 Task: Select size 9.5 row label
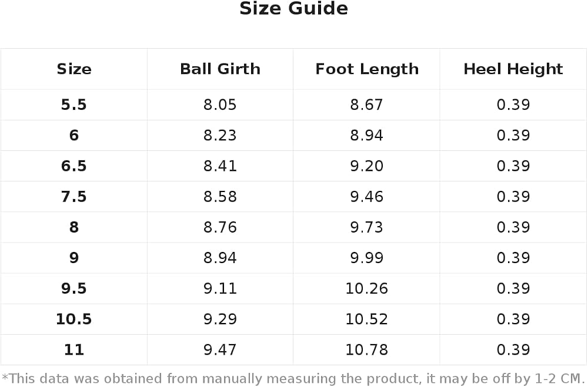[74, 288]
